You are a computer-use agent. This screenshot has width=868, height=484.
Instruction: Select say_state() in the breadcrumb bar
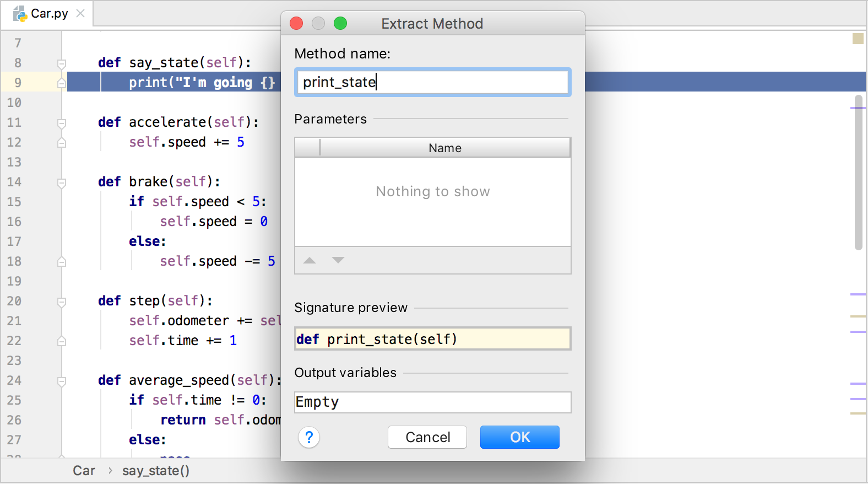(156, 471)
